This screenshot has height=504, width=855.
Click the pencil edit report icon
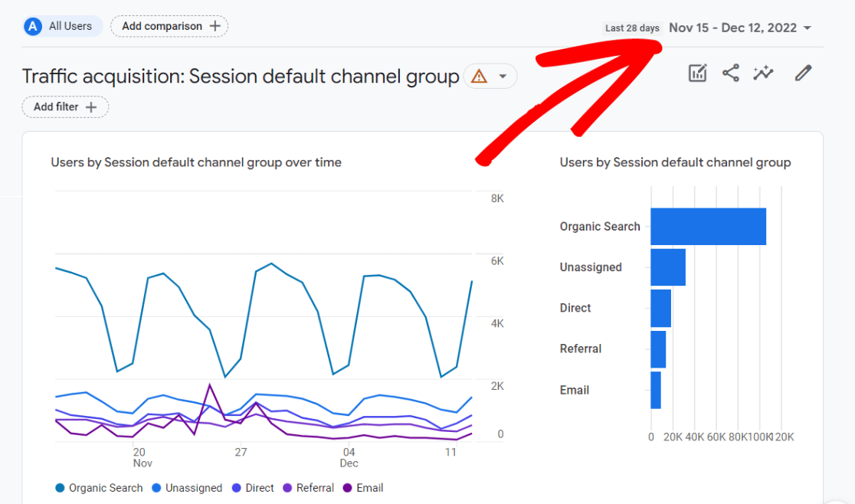(802, 74)
